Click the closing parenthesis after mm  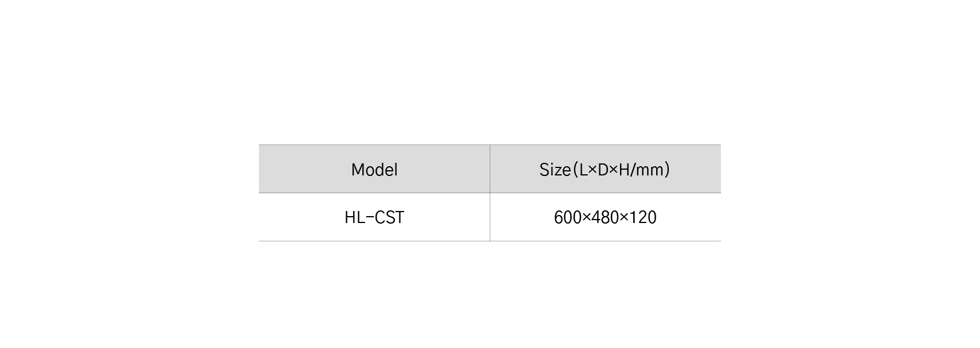pos(667,170)
